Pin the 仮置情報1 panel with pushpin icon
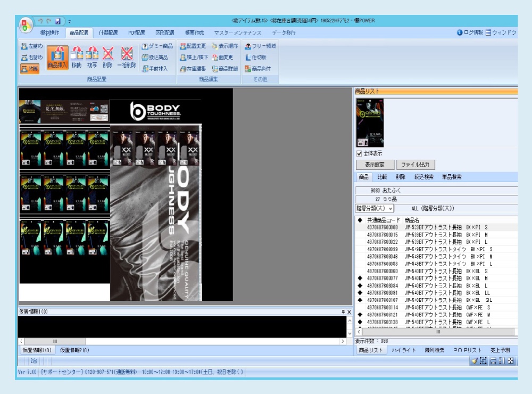This screenshot has width=532, height=394. click(343, 312)
